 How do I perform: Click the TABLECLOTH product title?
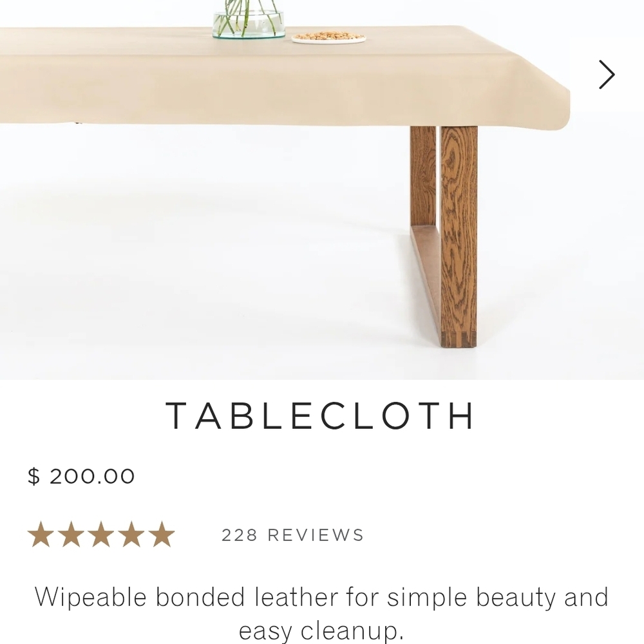coord(321,416)
